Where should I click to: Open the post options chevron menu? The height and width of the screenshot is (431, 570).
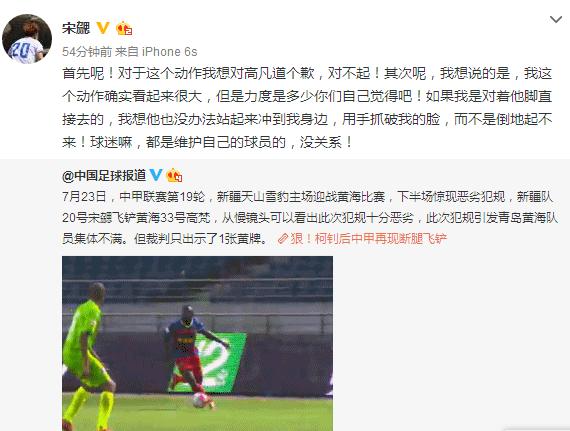[x=556, y=20]
